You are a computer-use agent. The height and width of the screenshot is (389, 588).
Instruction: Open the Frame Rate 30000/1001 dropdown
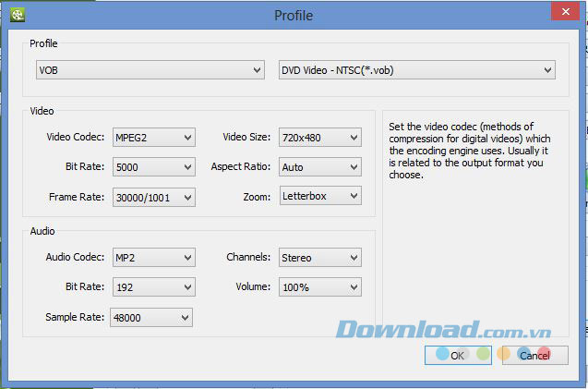coord(154,198)
